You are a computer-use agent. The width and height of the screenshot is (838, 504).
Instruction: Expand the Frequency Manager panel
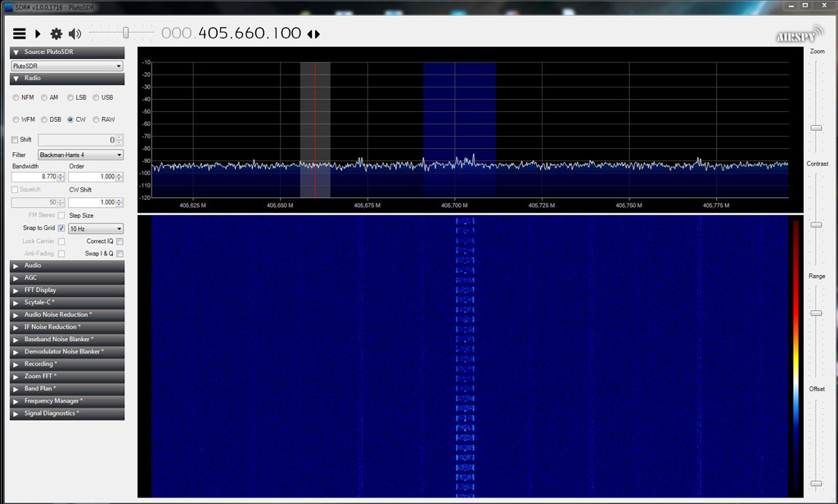[x=67, y=401]
